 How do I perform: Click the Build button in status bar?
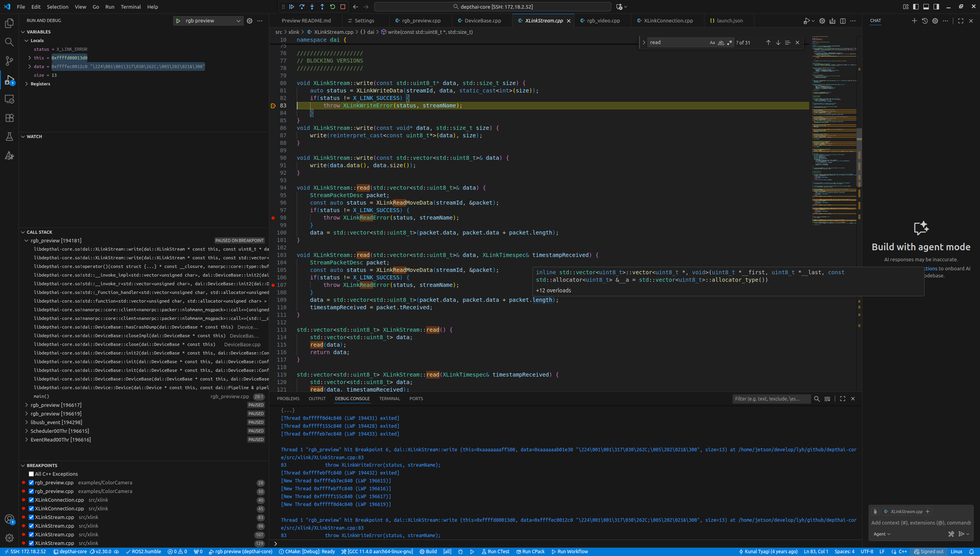click(428, 552)
